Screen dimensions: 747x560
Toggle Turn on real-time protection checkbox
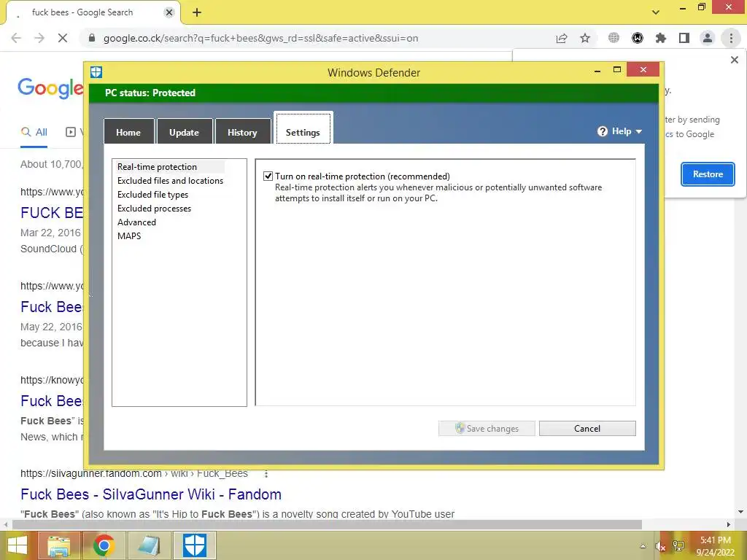click(268, 176)
